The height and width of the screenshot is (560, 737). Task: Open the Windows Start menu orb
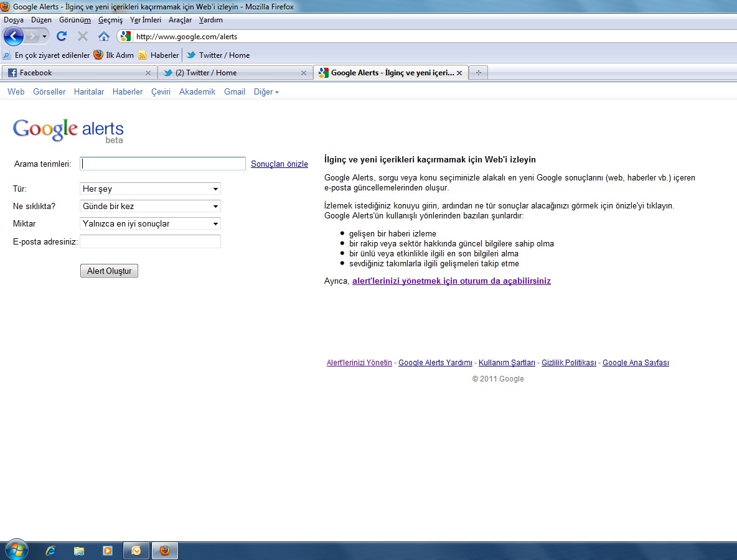(x=16, y=549)
